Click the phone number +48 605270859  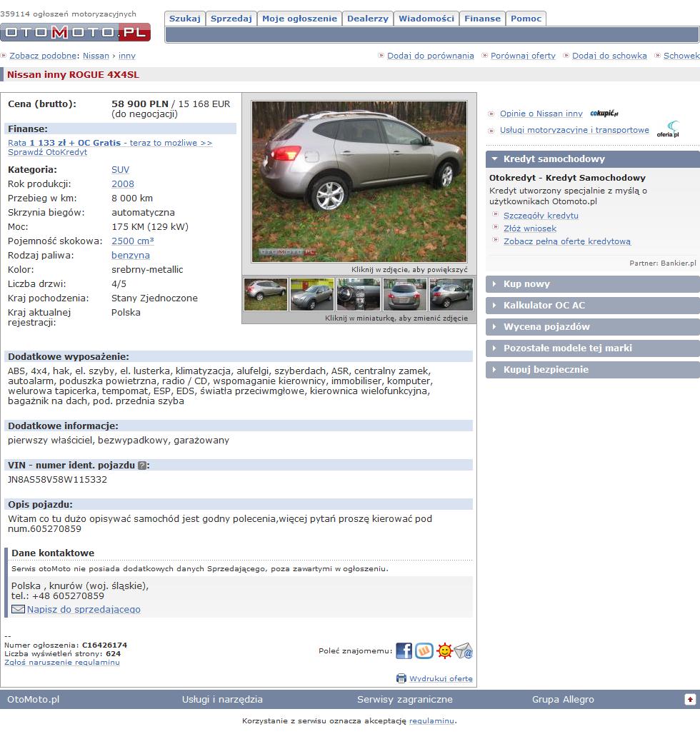point(68,595)
